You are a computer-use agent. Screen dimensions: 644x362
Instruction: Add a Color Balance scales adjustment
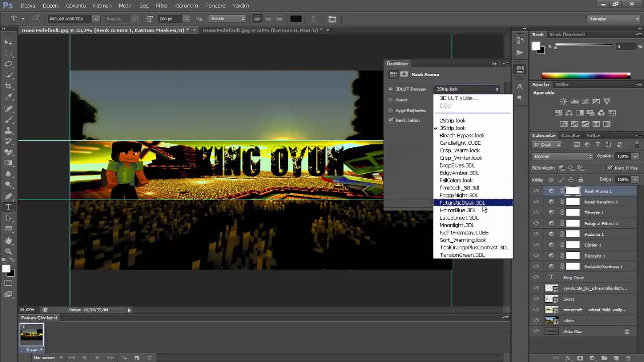tap(569, 113)
